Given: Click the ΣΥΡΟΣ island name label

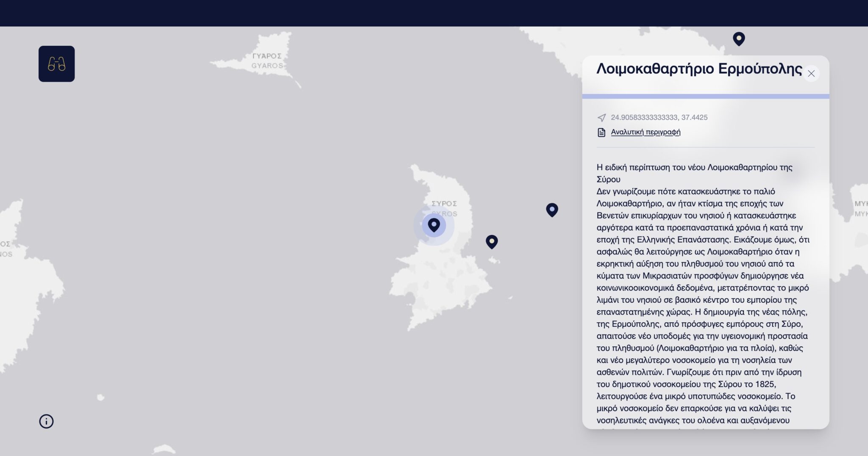Looking at the screenshot, I should pos(444,204).
